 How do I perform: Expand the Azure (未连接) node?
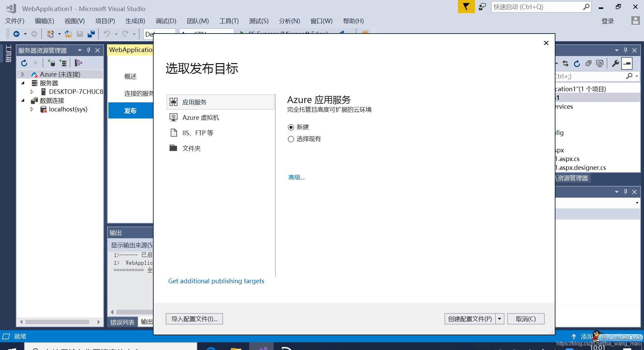coord(23,74)
